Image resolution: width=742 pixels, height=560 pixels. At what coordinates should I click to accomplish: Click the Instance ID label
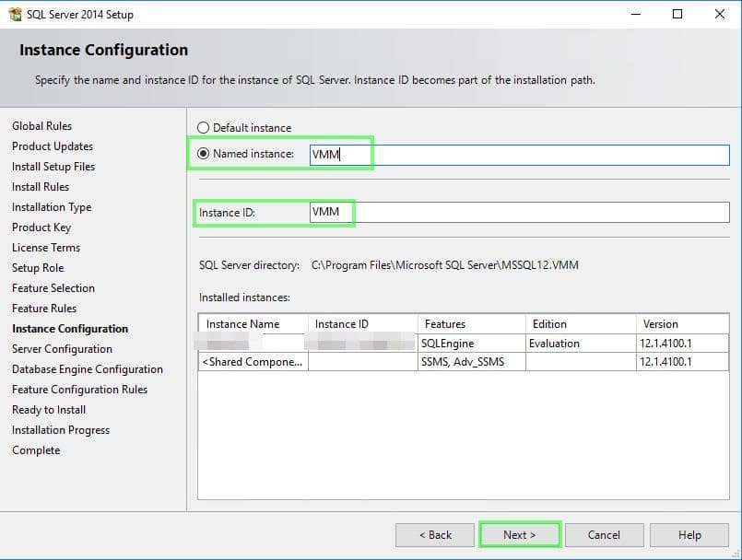point(227,213)
